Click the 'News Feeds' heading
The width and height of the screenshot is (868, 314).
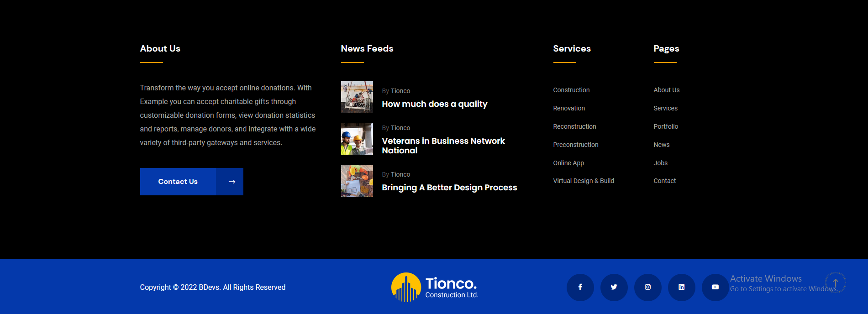click(x=367, y=48)
